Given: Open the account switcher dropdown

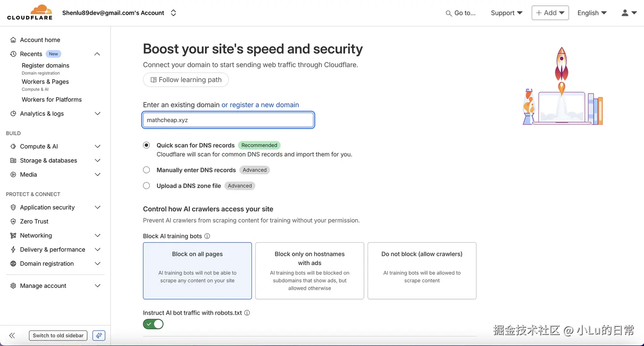Looking at the screenshot, I should (174, 13).
